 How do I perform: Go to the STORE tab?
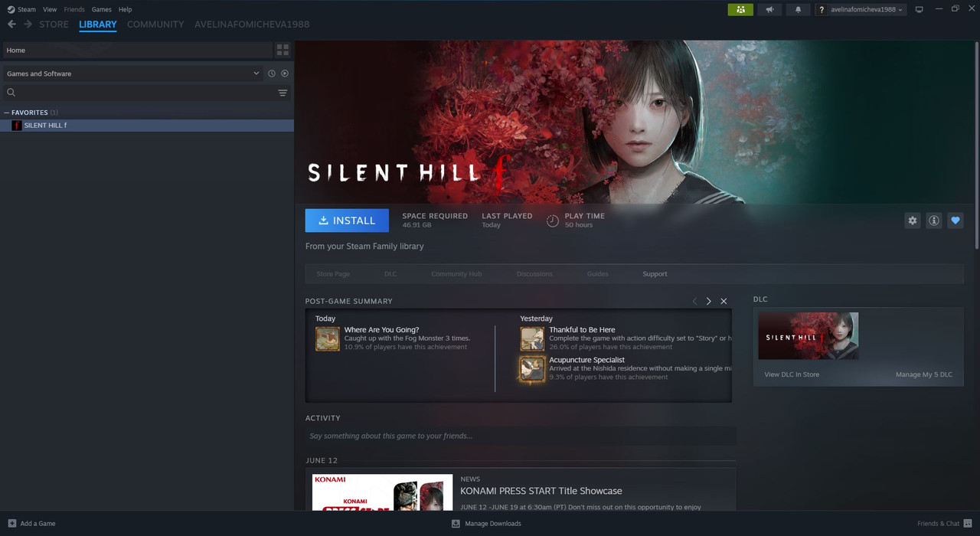point(54,25)
